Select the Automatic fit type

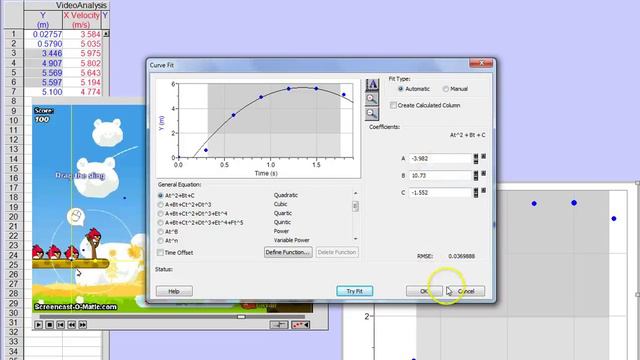pyautogui.click(x=400, y=89)
